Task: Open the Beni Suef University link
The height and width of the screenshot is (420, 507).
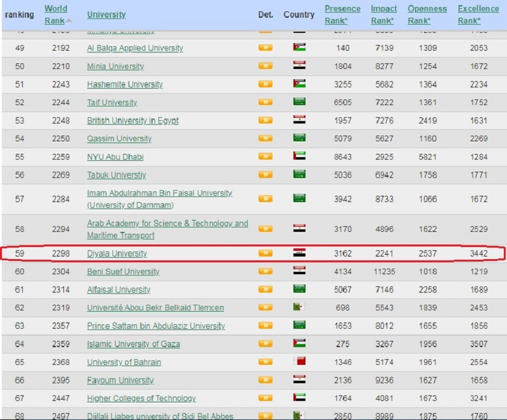Action: point(123,272)
